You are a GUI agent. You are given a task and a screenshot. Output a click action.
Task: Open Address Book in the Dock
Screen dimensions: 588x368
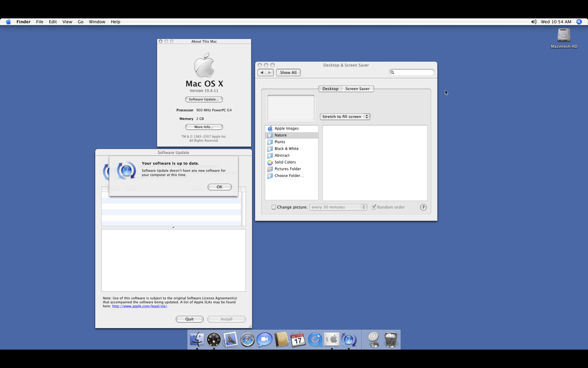281,339
